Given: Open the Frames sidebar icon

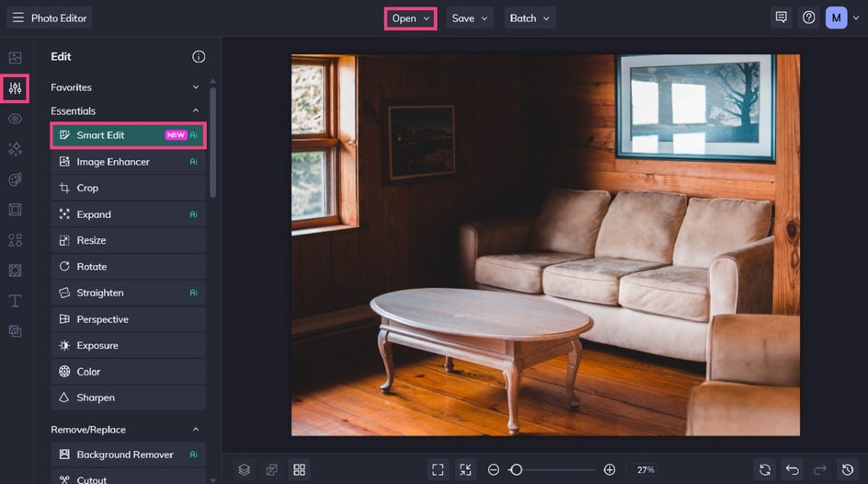Looking at the screenshot, I should [x=15, y=210].
